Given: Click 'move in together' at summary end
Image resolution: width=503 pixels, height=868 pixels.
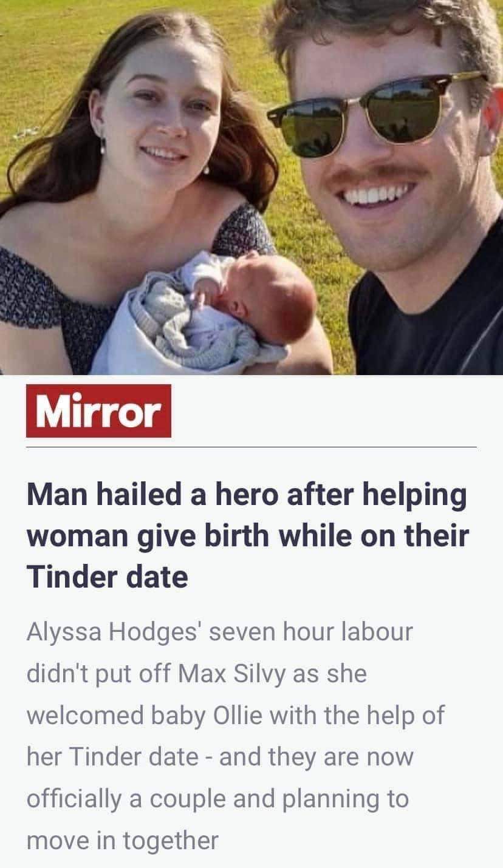Looking at the screenshot, I should 122,840.
